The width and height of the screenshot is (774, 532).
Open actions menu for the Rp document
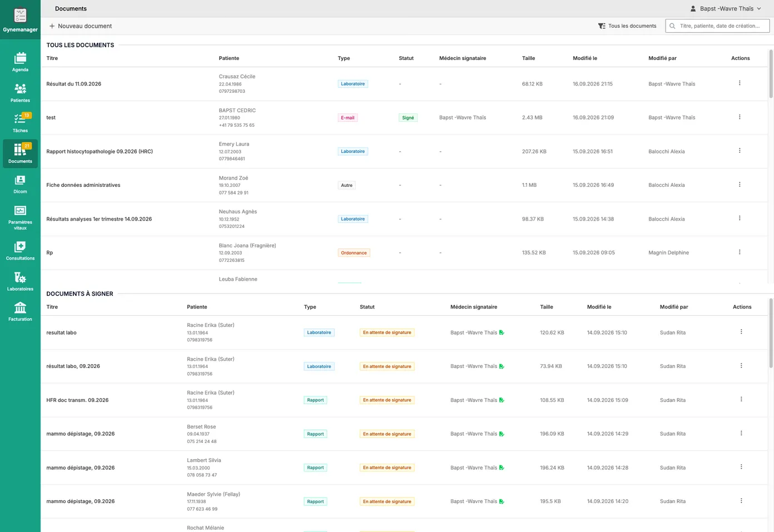click(740, 252)
